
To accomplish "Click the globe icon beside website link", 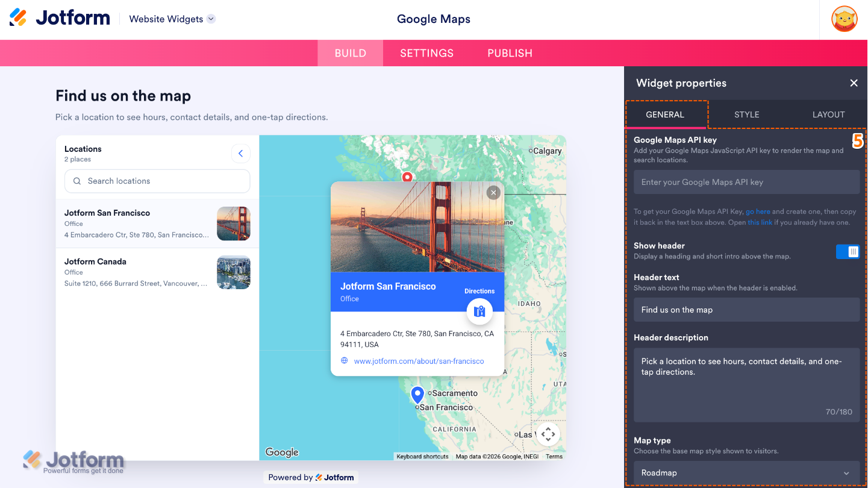I will pyautogui.click(x=345, y=361).
